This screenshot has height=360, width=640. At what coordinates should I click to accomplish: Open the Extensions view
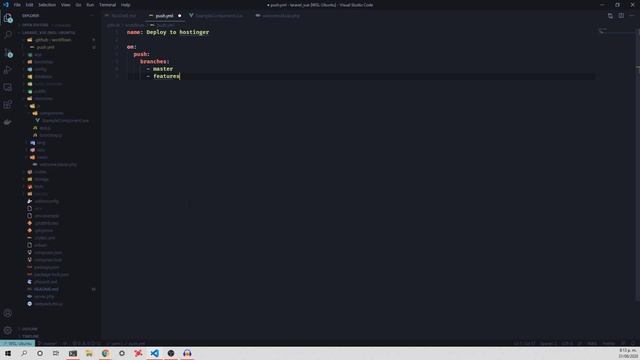8,104
